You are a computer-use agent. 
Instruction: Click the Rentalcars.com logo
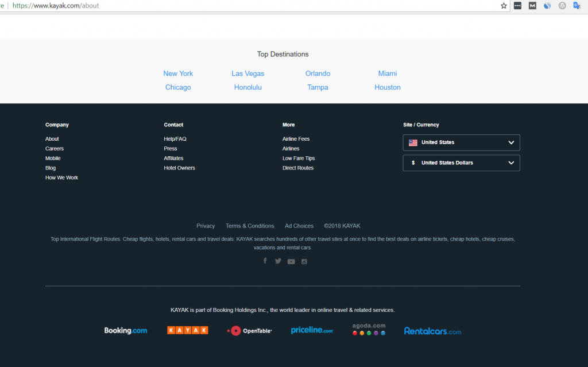432,331
